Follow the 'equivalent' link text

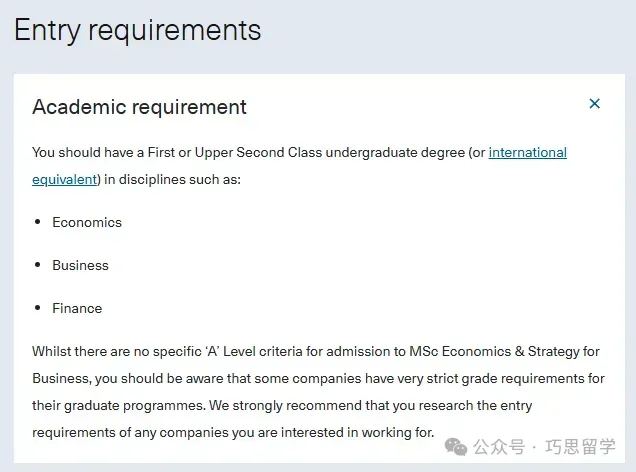[64, 180]
